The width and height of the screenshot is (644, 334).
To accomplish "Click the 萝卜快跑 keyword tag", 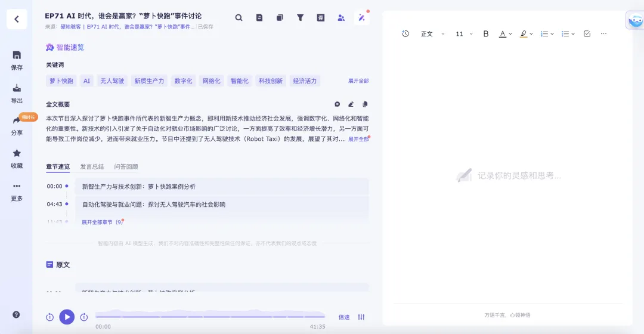I will point(61,81).
